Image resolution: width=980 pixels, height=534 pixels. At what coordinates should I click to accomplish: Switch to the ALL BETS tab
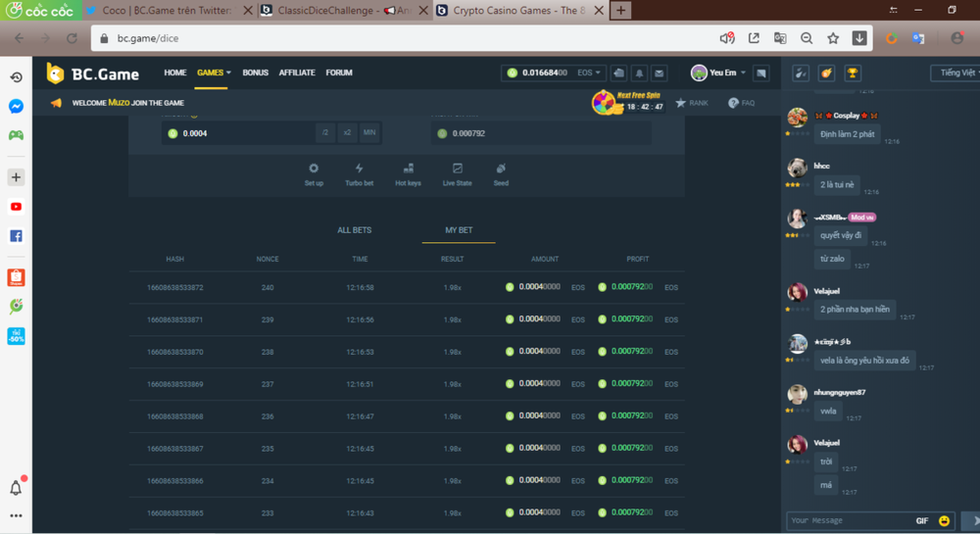point(354,230)
